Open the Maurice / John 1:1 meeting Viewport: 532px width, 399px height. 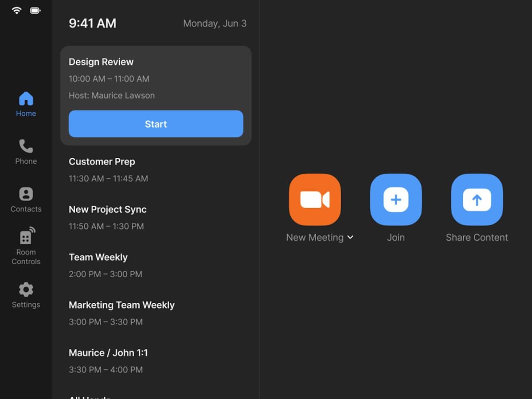[108, 353]
